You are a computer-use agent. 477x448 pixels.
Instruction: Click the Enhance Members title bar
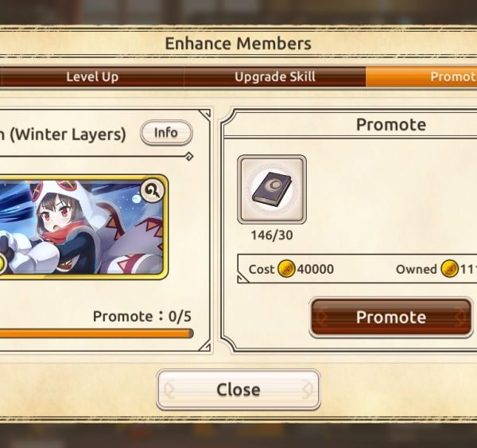[238, 43]
